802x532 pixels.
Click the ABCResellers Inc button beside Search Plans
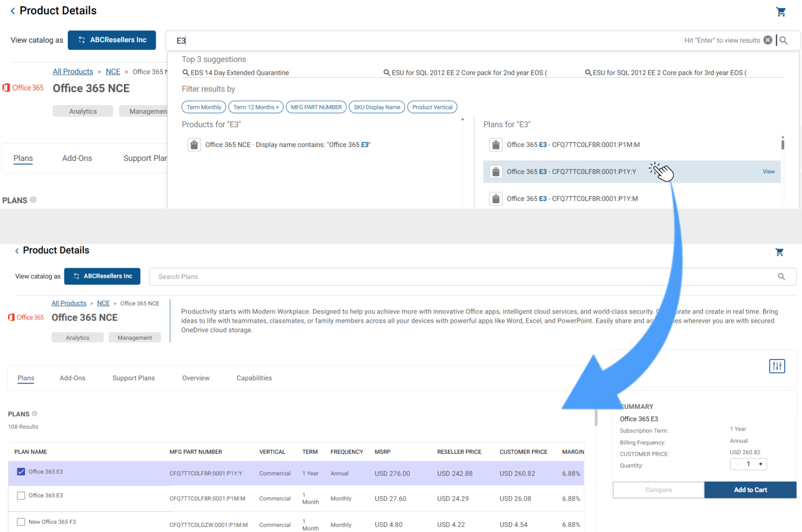102,276
